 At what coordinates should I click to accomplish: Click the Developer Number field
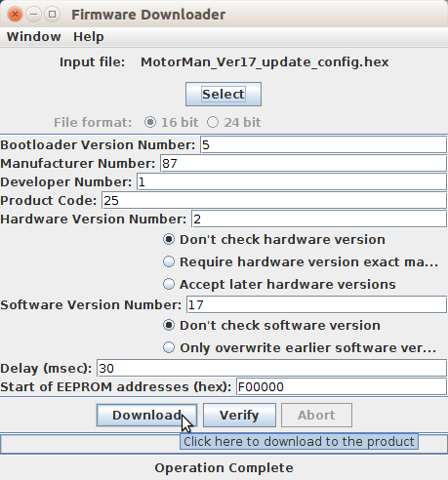292,181
